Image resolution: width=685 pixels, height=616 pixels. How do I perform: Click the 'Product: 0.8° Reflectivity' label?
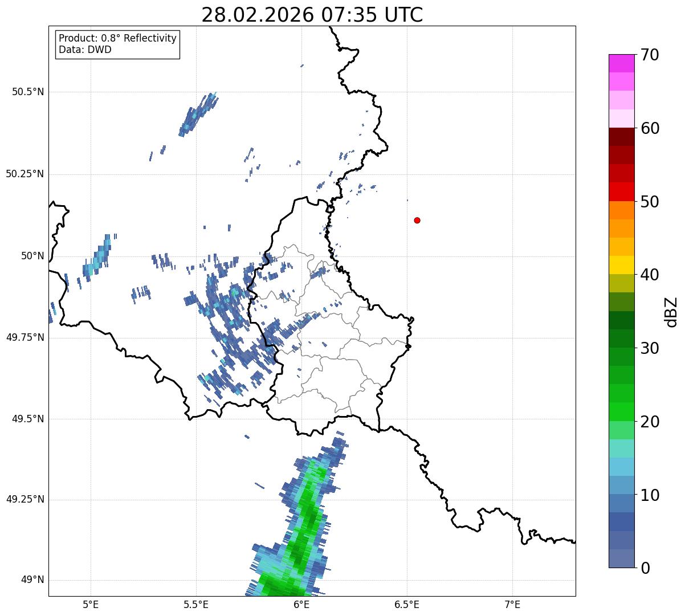[x=118, y=38]
